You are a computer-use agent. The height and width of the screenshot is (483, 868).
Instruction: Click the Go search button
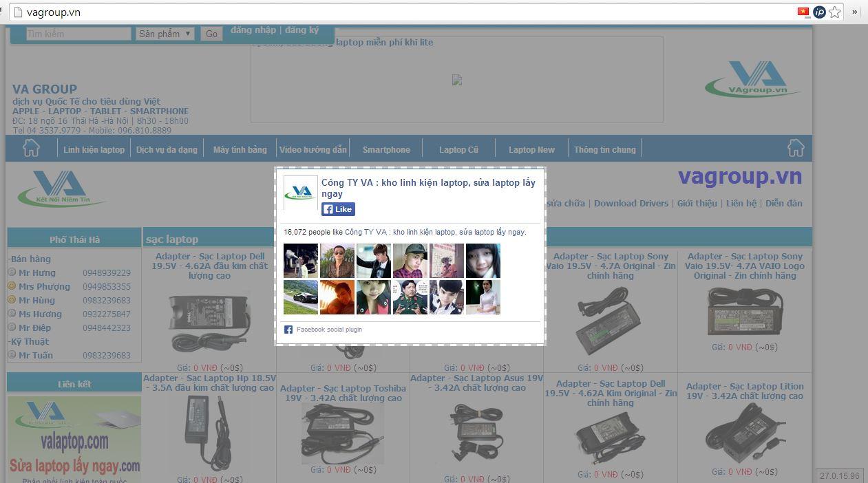[x=211, y=34]
